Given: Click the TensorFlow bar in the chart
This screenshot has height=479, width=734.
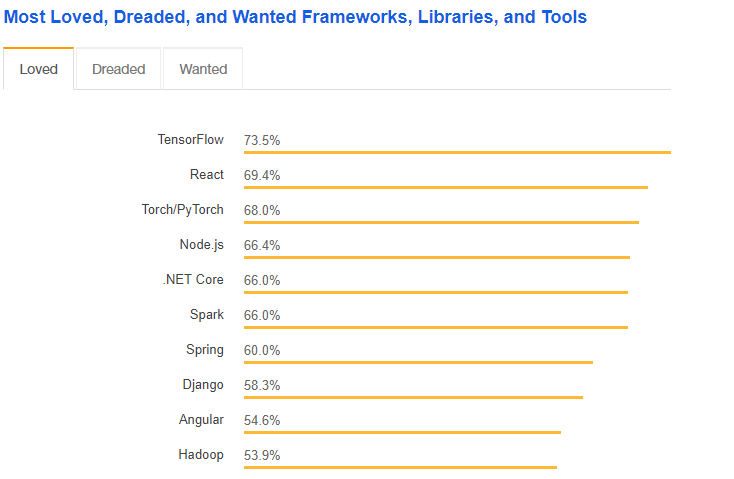Looking at the screenshot, I should (x=457, y=152).
